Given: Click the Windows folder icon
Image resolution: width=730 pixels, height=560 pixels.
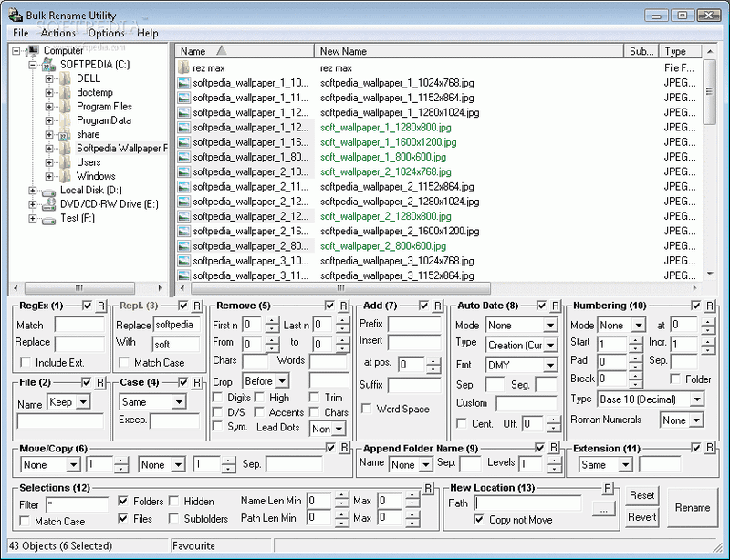Looking at the screenshot, I should pyautogui.click(x=67, y=176).
